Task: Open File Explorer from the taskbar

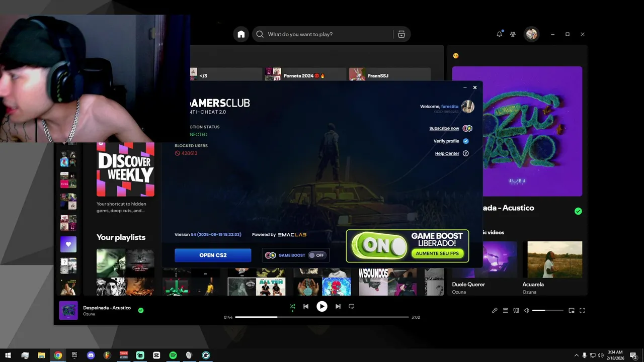Action: pos(41,355)
